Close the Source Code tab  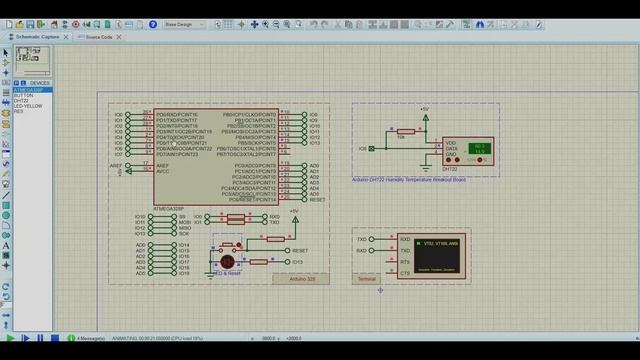point(119,37)
